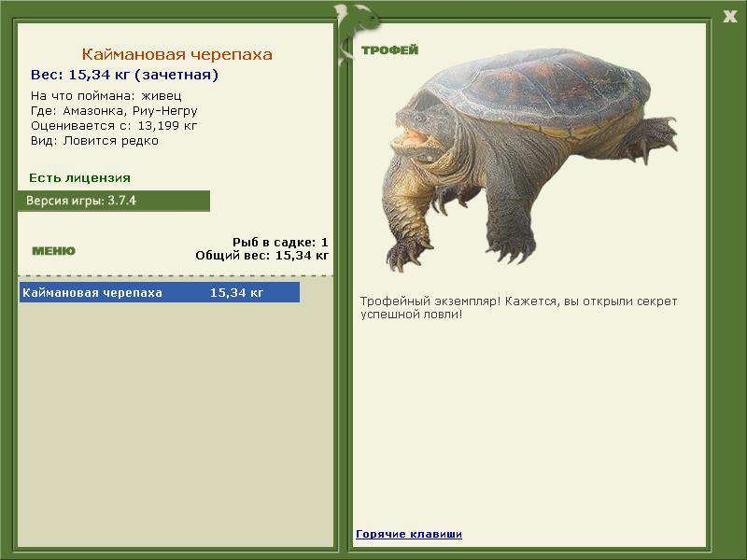Close the window with the X icon

click(x=730, y=17)
